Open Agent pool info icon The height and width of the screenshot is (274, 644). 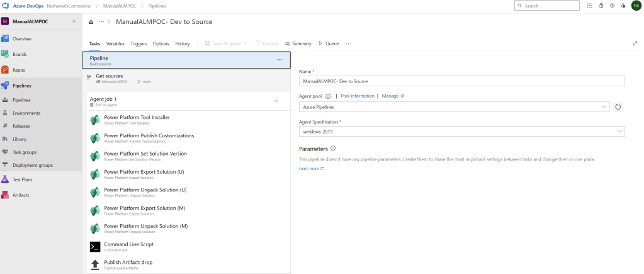(x=328, y=96)
